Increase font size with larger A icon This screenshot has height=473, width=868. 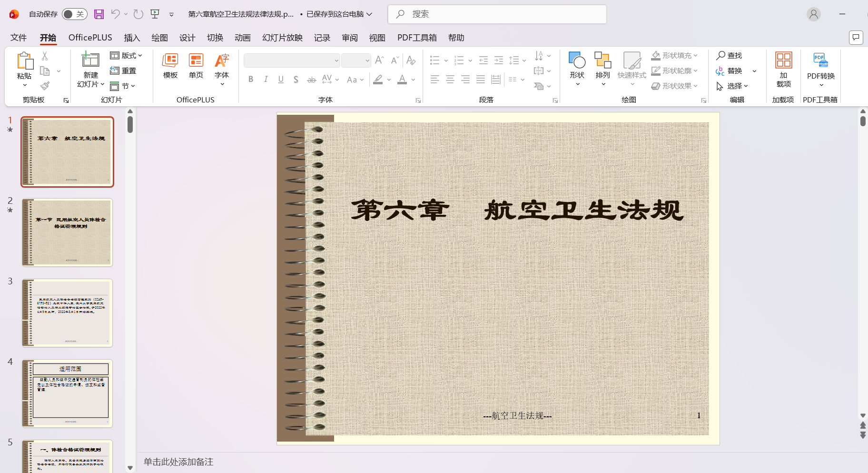point(379,60)
